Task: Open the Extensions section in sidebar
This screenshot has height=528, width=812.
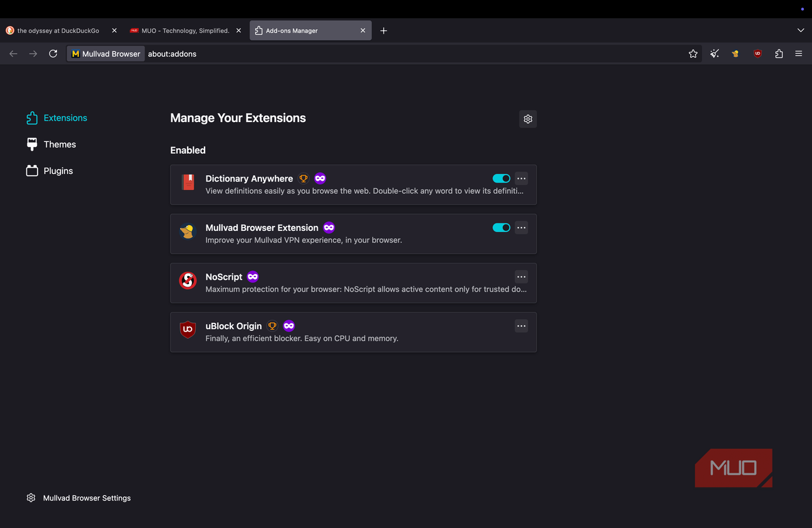Action: pyautogui.click(x=56, y=118)
